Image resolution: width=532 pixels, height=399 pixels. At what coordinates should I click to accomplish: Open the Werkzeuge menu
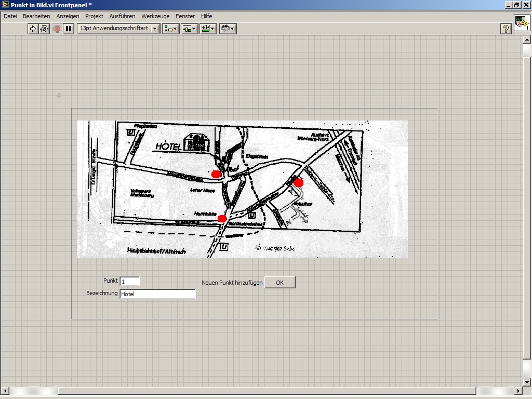[155, 16]
